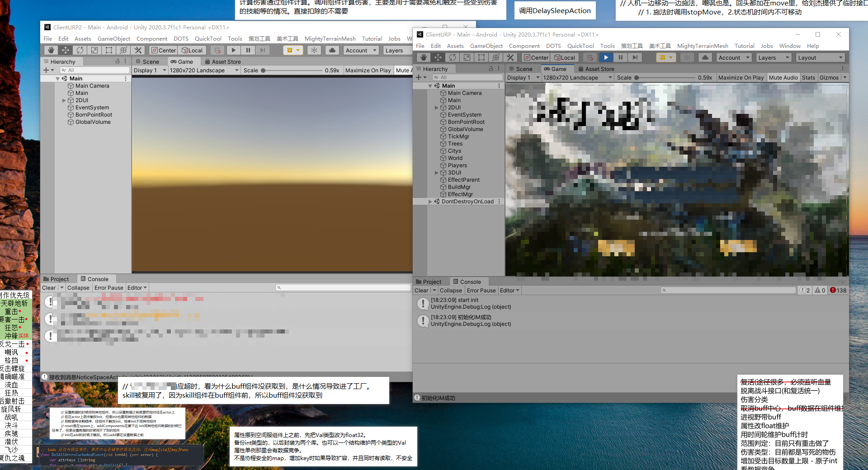
Task: Open resolution dropdown 1280x720 Landscape in ClientURP
Action: pos(578,78)
